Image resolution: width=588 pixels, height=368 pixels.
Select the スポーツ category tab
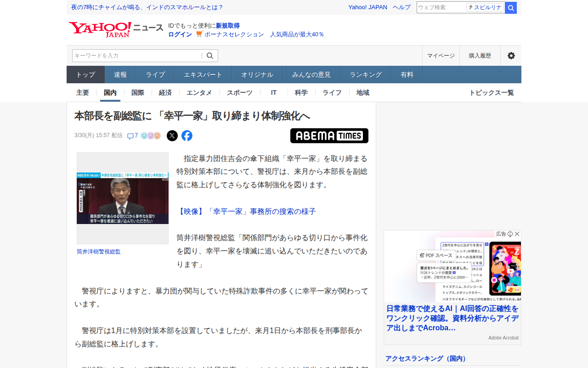point(240,92)
